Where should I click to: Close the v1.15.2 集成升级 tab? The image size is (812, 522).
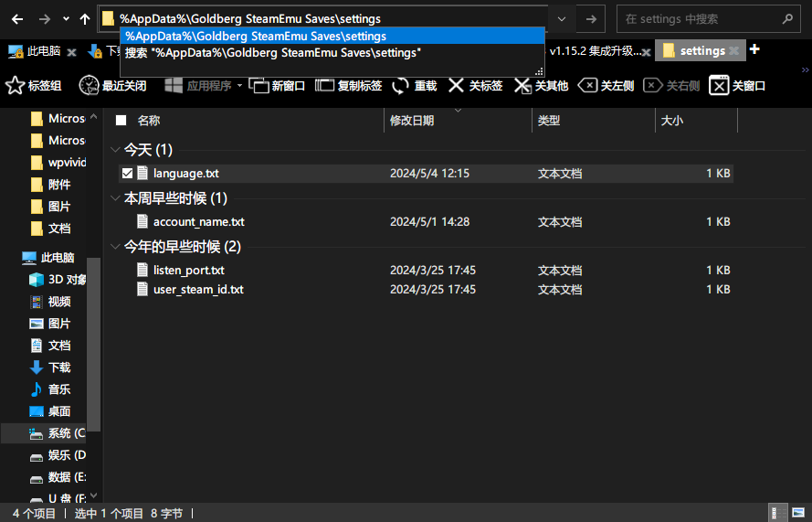[647, 52]
